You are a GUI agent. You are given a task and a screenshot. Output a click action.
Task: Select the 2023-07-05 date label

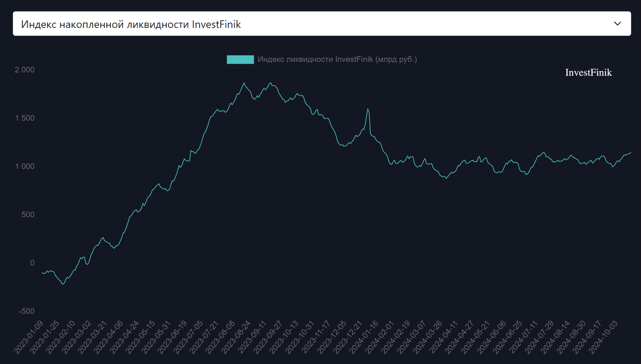tap(188, 337)
